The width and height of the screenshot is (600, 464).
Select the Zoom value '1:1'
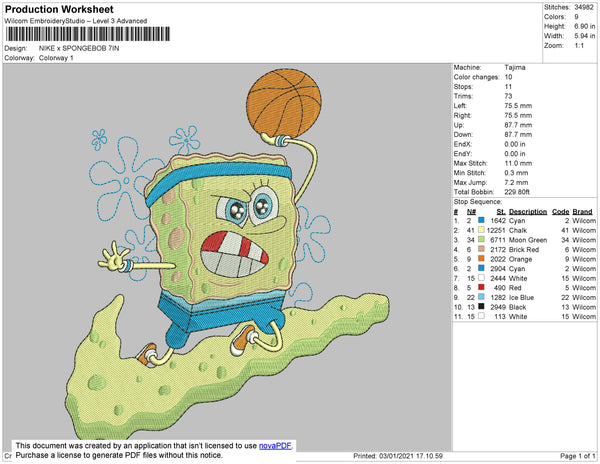[x=579, y=46]
